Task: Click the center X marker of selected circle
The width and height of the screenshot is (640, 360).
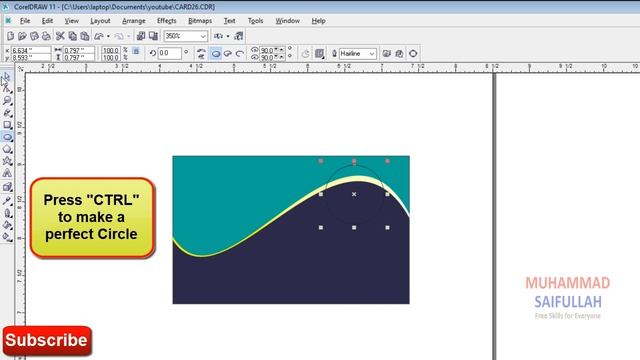Action: [x=354, y=194]
